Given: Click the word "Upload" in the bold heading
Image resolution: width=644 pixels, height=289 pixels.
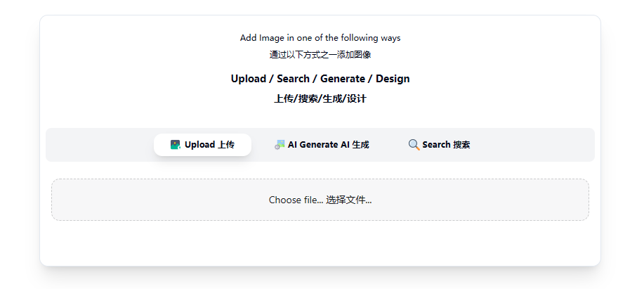Looking at the screenshot, I should (x=249, y=79).
